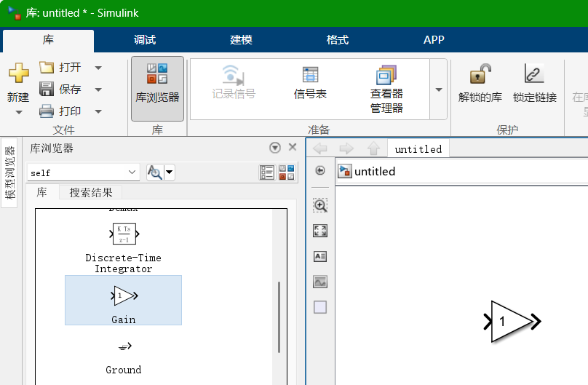Open 查看器管理器 viewer manager
This screenshot has width=588, height=385.
point(386,90)
